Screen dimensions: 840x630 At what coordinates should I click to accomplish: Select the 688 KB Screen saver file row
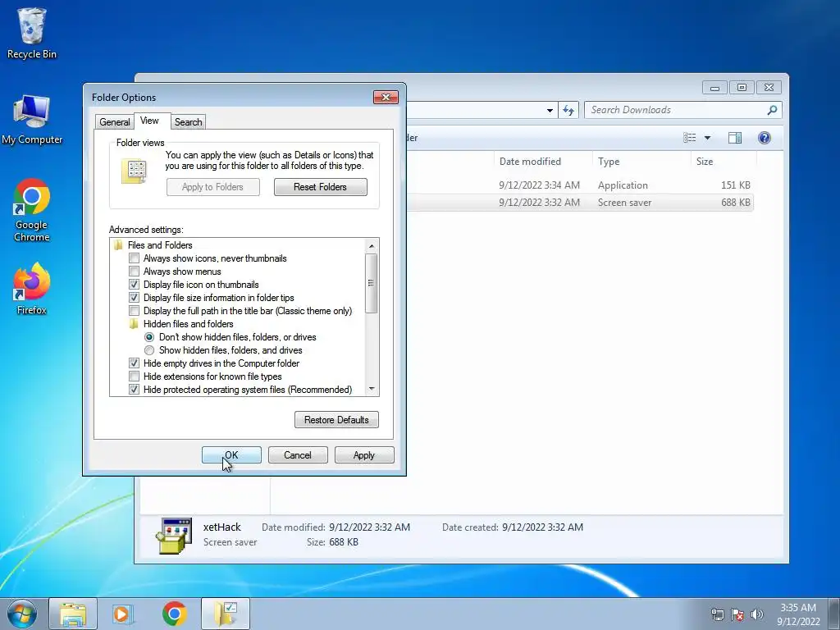580,203
